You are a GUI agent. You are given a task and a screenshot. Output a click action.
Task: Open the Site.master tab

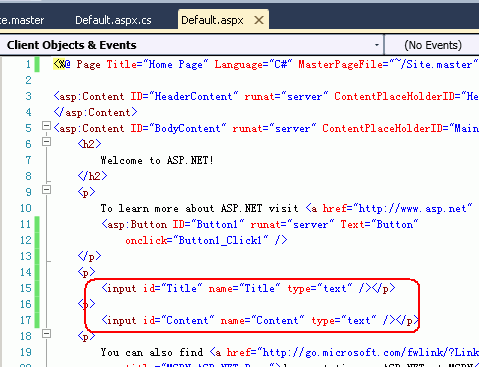click(22, 20)
